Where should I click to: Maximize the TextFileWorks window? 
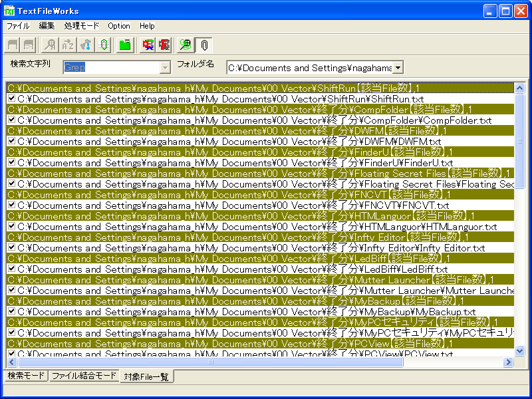tap(505, 11)
